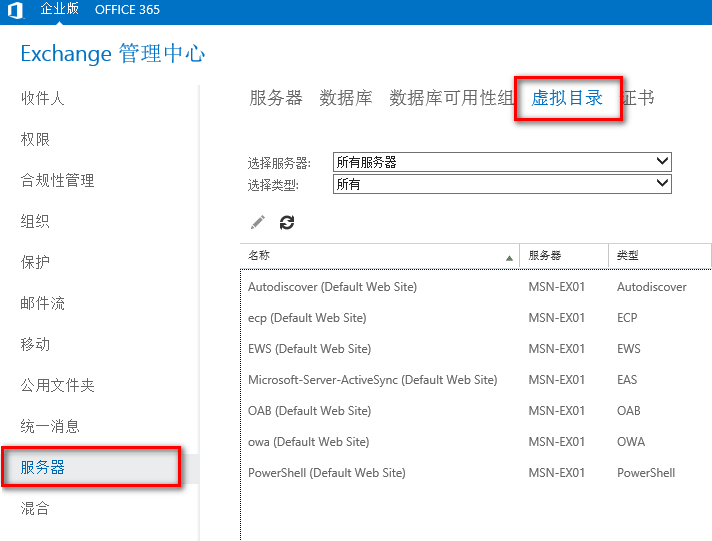Click the EAS type cell
The width and height of the screenshot is (712, 541).
tap(627, 379)
